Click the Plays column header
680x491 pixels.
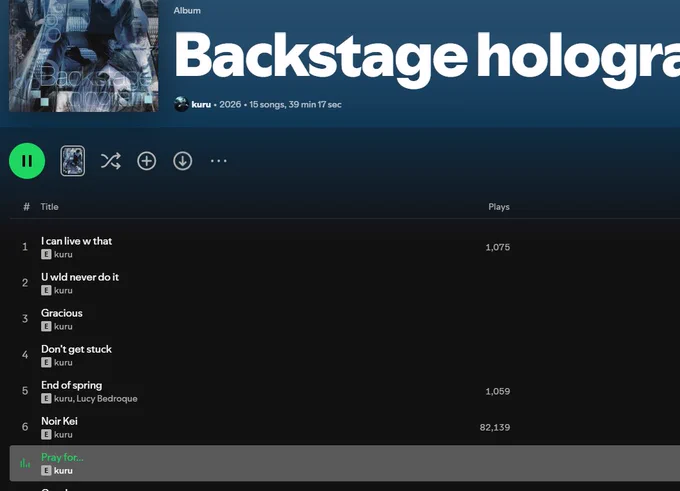click(x=499, y=207)
